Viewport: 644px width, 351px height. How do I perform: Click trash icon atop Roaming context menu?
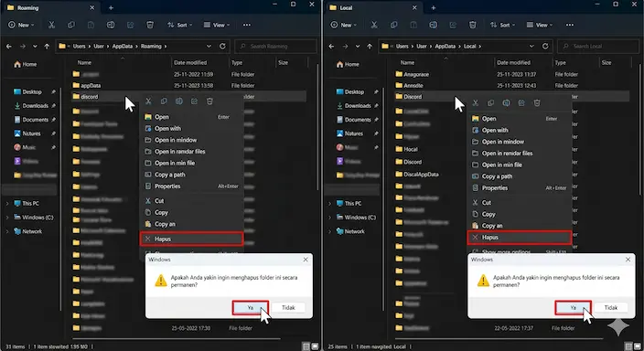209,101
